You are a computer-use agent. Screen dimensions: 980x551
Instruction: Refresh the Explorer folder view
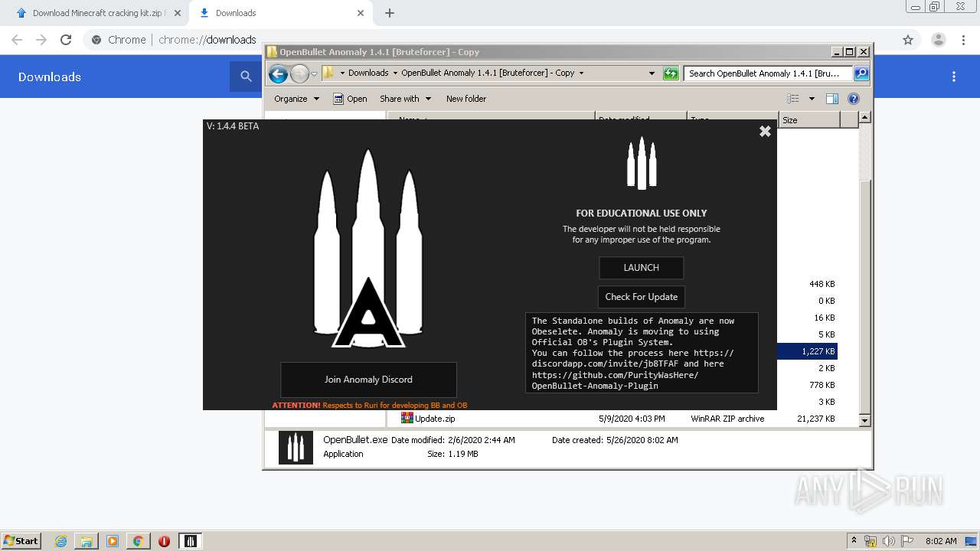(671, 73)
